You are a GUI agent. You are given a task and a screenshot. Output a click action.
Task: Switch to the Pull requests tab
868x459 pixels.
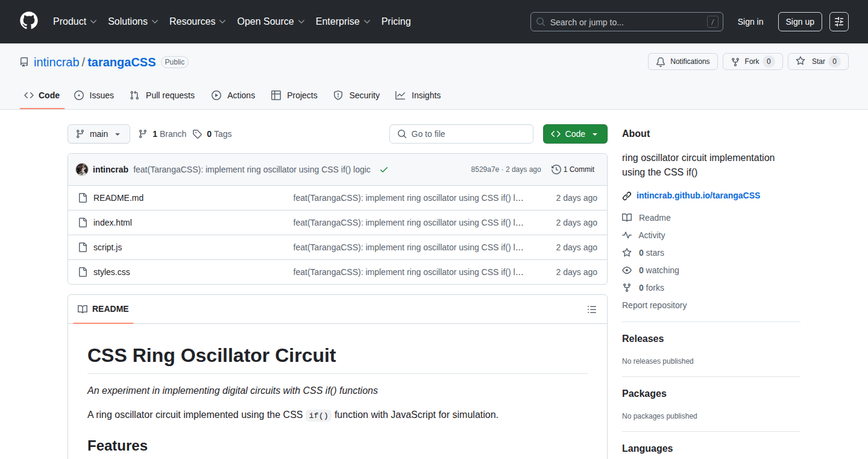pos(163,95)
